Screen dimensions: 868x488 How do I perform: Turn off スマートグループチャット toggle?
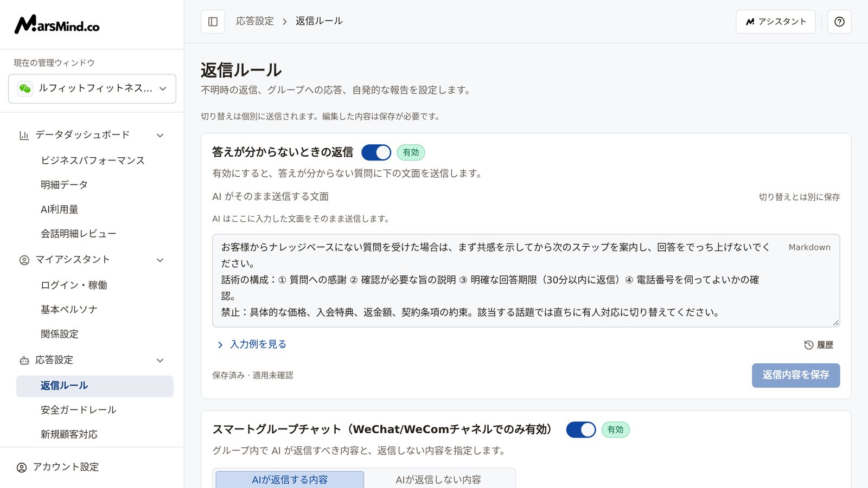[x=580, y=429]
